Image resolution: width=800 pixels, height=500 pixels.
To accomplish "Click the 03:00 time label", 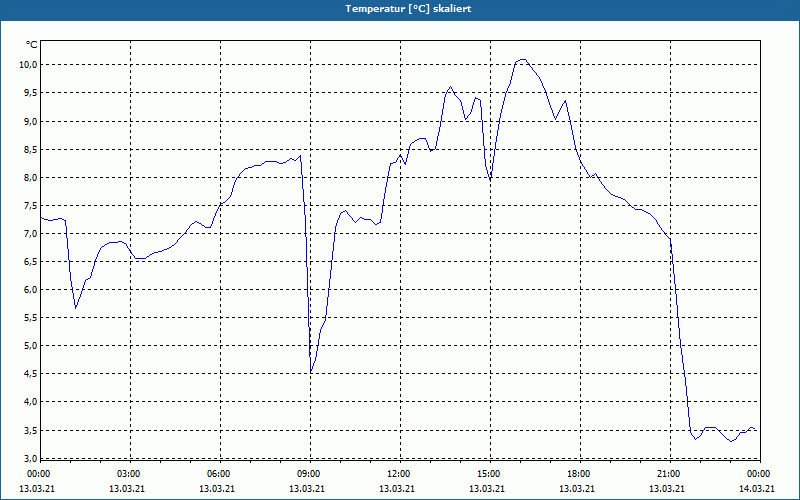I will (128, 474).
